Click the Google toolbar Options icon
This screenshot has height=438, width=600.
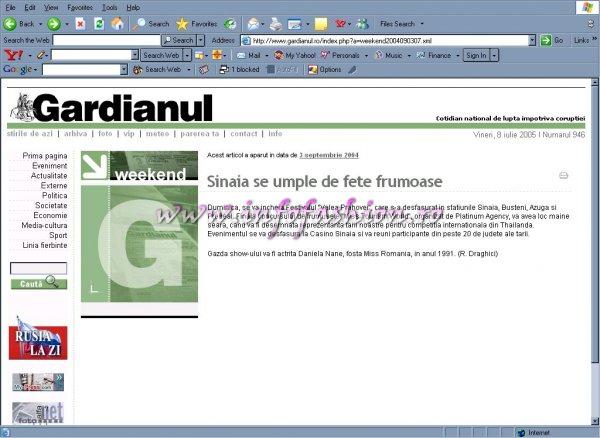[x=325, y=70]
